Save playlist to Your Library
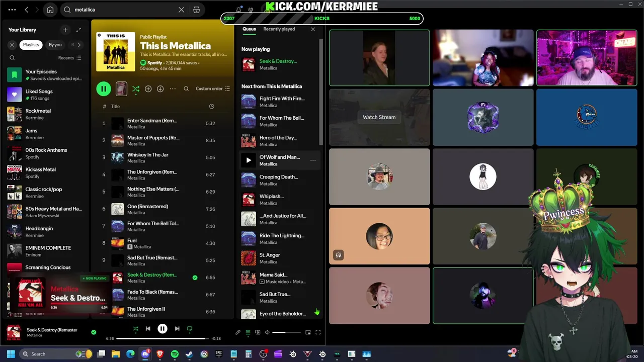 148,89
